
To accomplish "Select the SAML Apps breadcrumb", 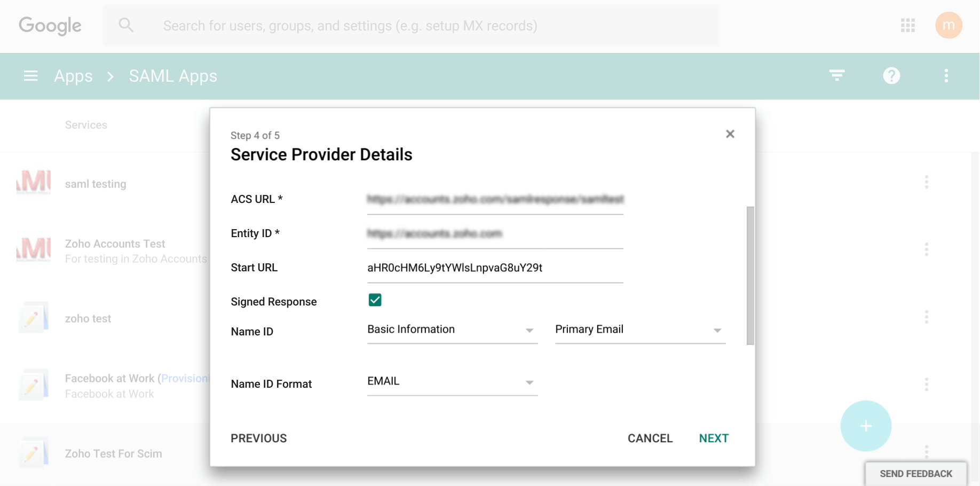I will (172, 76).
